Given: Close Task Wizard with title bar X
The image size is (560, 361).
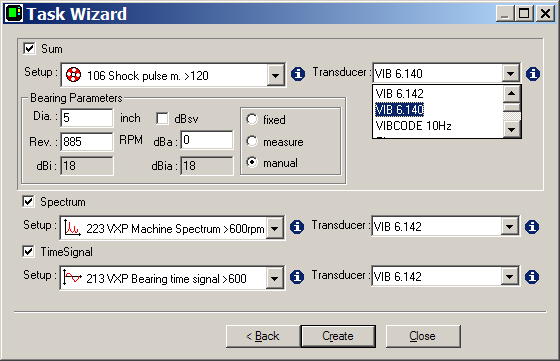Looking at the screenshot, I should tap(545, 14).
